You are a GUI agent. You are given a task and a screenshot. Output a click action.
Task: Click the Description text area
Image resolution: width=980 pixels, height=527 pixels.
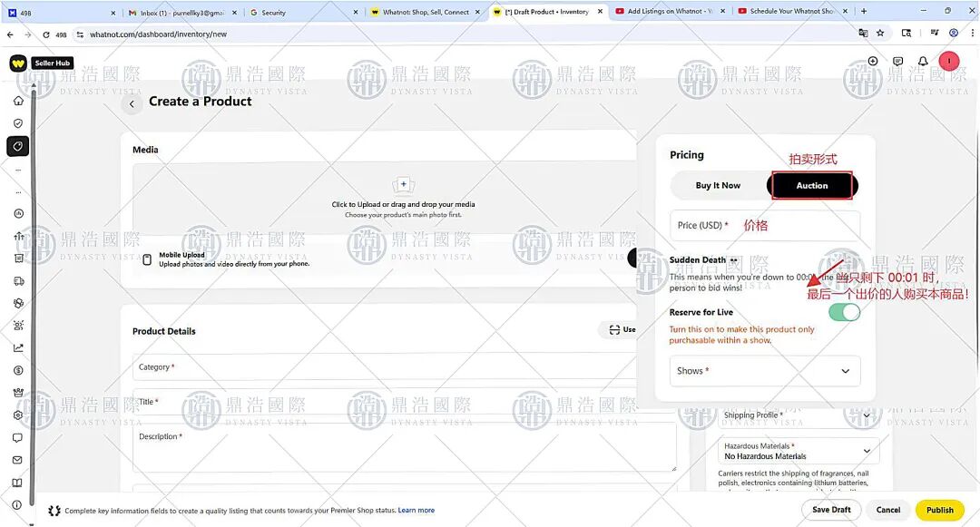coord(405,447)
